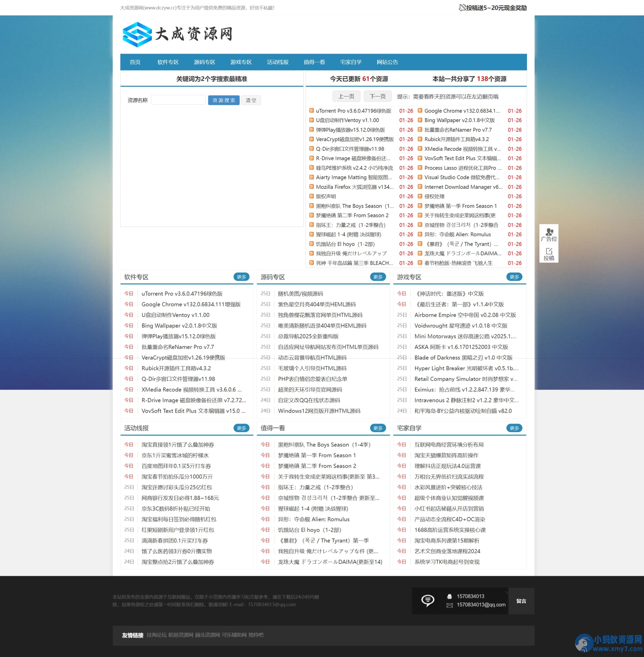644x657 pixels.
Task: Open the 独特吧 friendly link
Action: pyautogui.click(x=256, y=635)
